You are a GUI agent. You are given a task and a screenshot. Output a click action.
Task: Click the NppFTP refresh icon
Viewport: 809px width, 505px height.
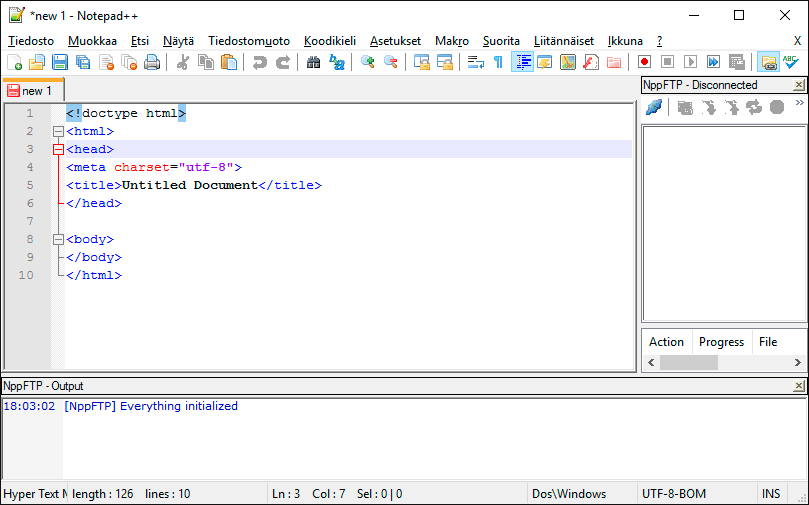pos(754,107)
